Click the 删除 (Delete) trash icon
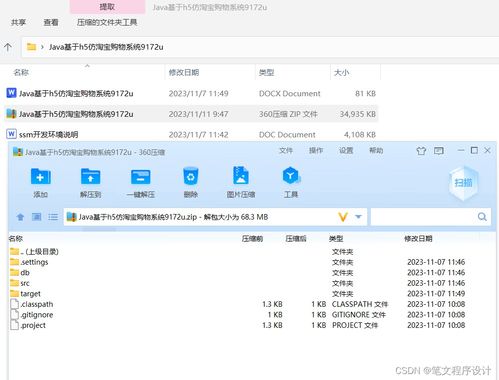 [190, 176]
